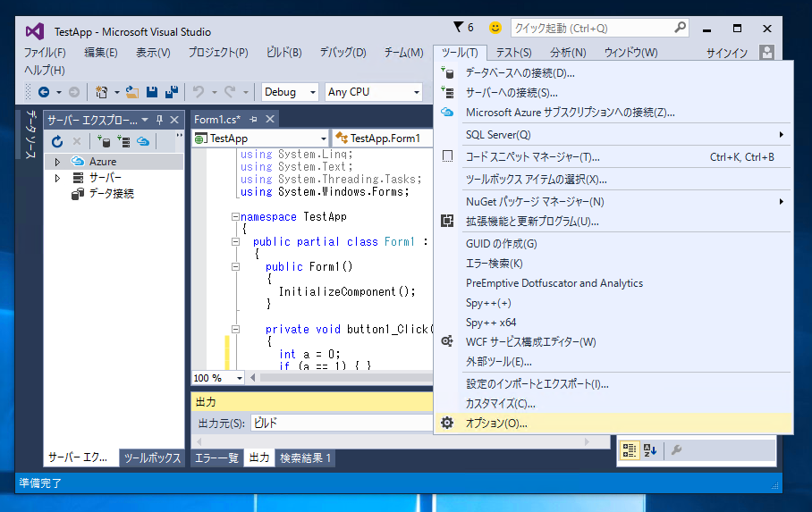Click the connect to server icon in Server Explorer

coord(123,141)
